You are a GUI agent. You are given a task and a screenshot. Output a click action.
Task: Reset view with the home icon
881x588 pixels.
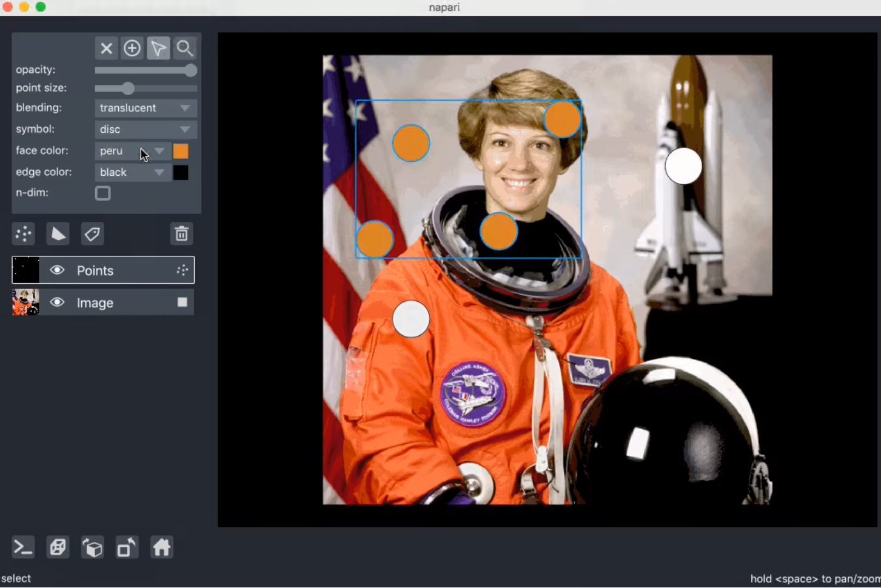[x=161, y=547]
